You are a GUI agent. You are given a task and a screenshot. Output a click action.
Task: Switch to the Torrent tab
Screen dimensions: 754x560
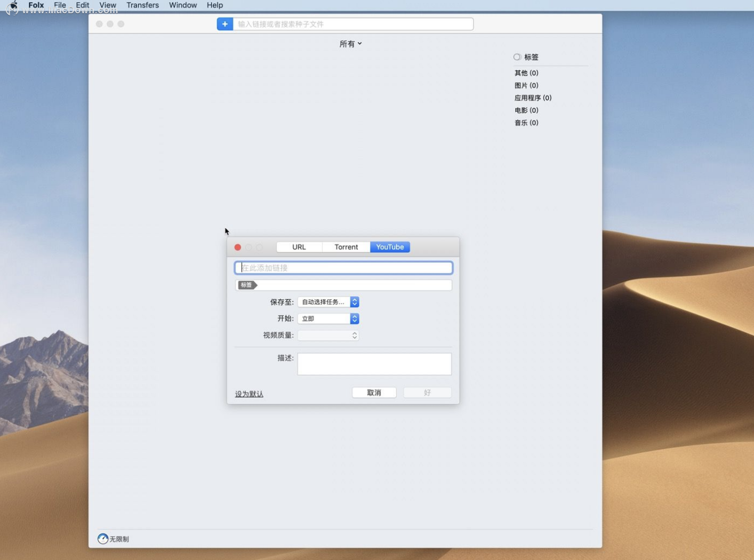point(346,247)
